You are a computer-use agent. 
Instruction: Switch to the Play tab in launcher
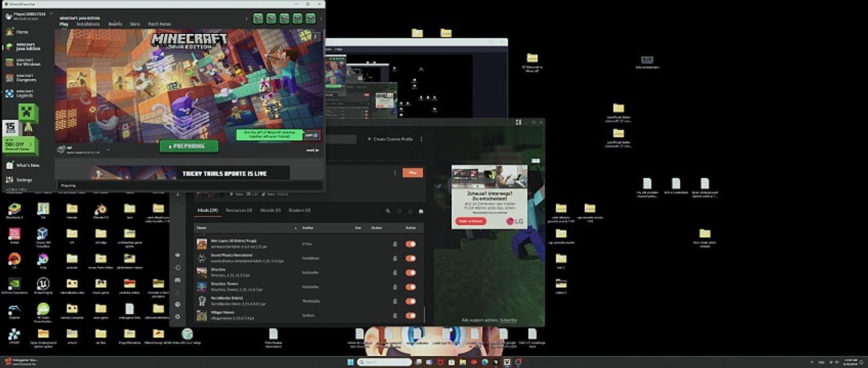point(64,24)
